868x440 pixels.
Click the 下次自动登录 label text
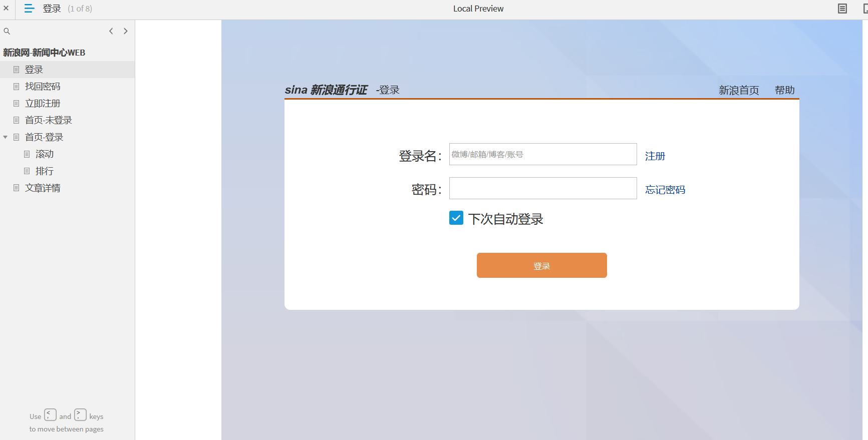point(506,219)
